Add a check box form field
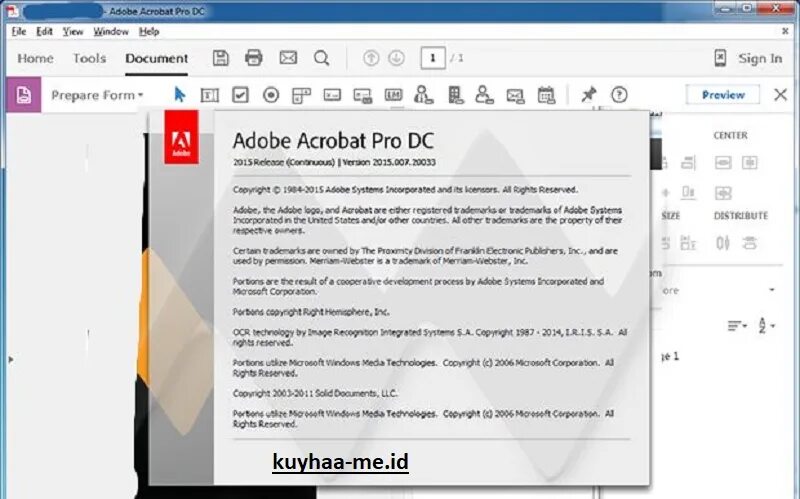This screenshot has height=499, width=800. coord(240,95)
